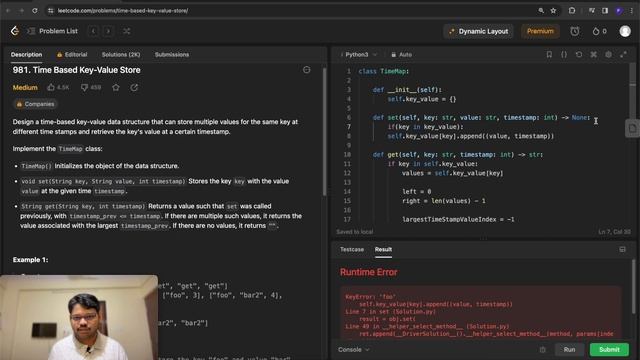Screen dimensions: 640x360
Task: Click the streak fire icon
Action: (596, 31)
